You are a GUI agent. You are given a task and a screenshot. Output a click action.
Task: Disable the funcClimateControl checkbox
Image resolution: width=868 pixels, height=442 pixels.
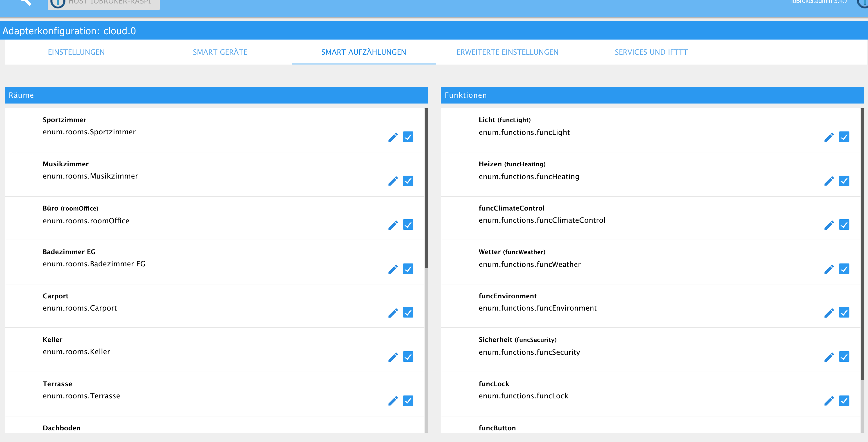[844, 224]
